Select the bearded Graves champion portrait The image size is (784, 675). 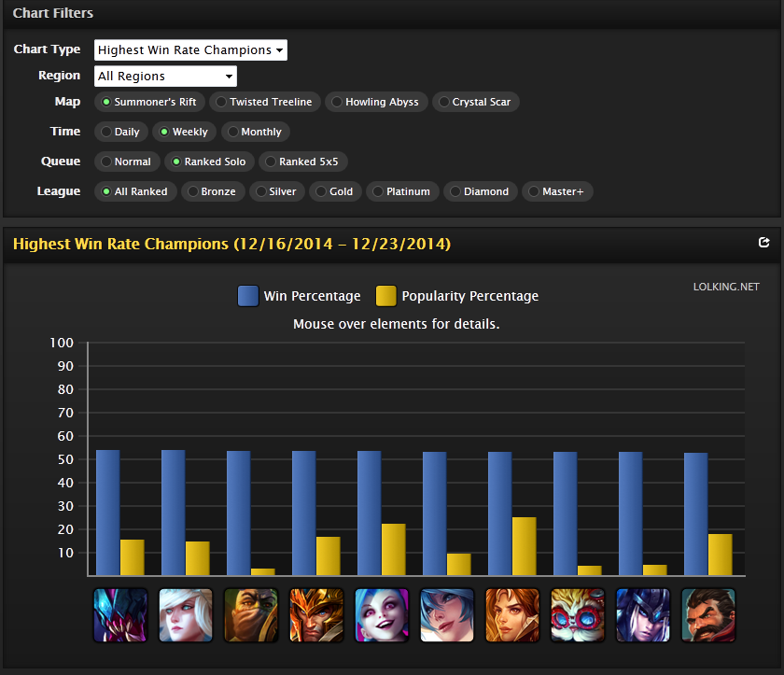click(x=708, y=615)
